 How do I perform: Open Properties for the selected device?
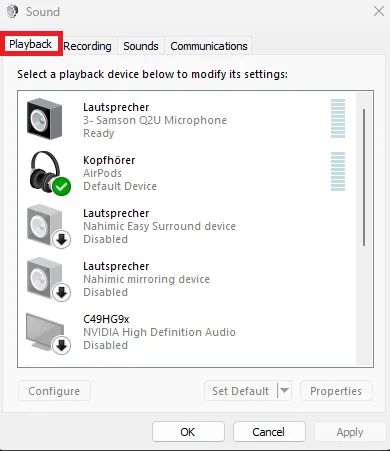tap(336, 391)
